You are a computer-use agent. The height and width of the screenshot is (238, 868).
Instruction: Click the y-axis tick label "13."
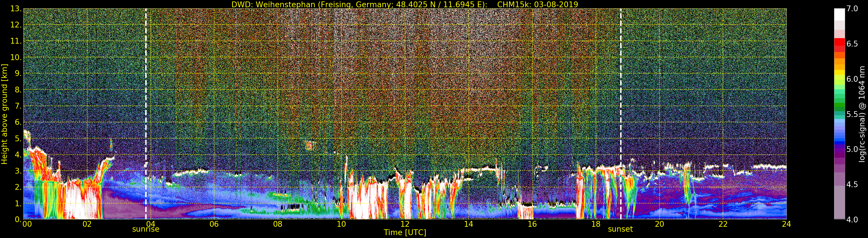click(x=16, y=8)
